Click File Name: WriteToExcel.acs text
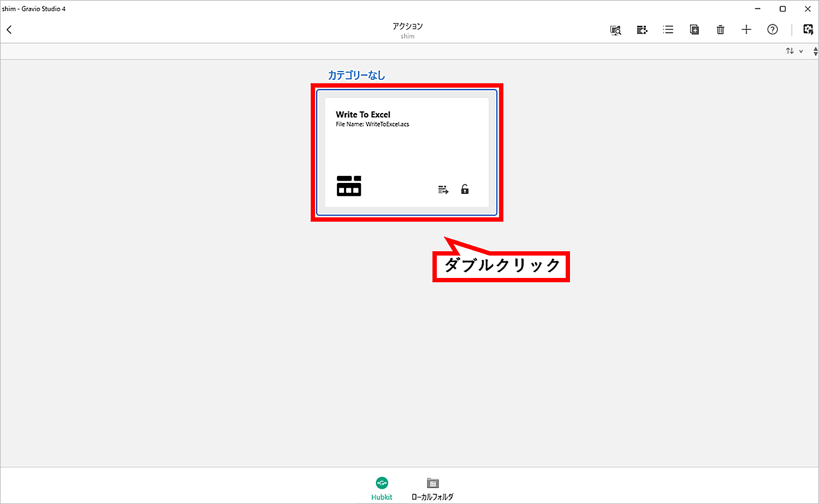The height and width of the screenshot is (504, 819). tap(372, 124)
